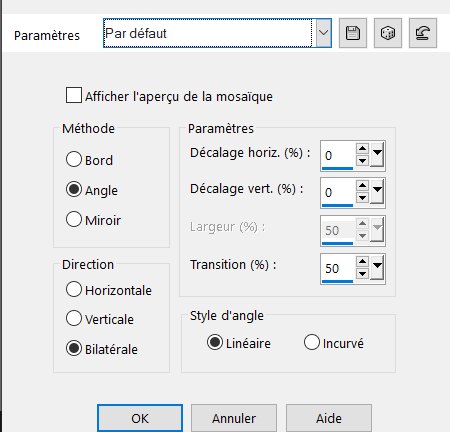Screen dimensions: 450x432
Task: Choose the Horizontale direction option
Action: click(x=74, y=289)
